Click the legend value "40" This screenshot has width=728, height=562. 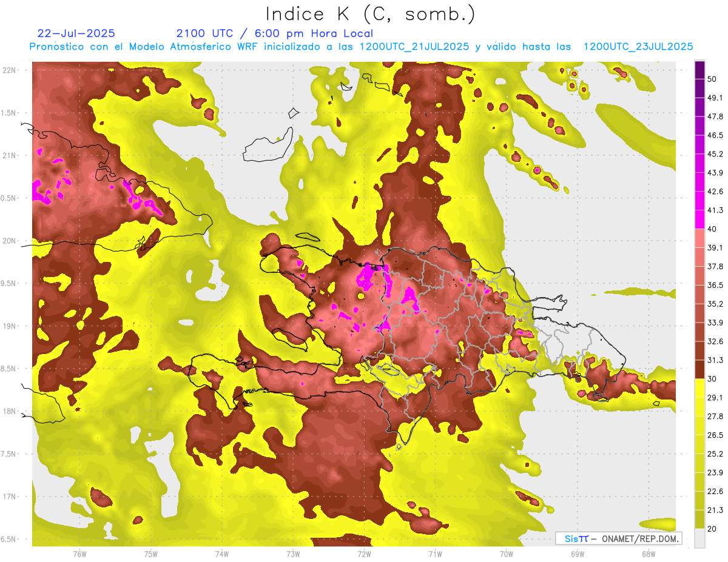(x=713, y=229)
